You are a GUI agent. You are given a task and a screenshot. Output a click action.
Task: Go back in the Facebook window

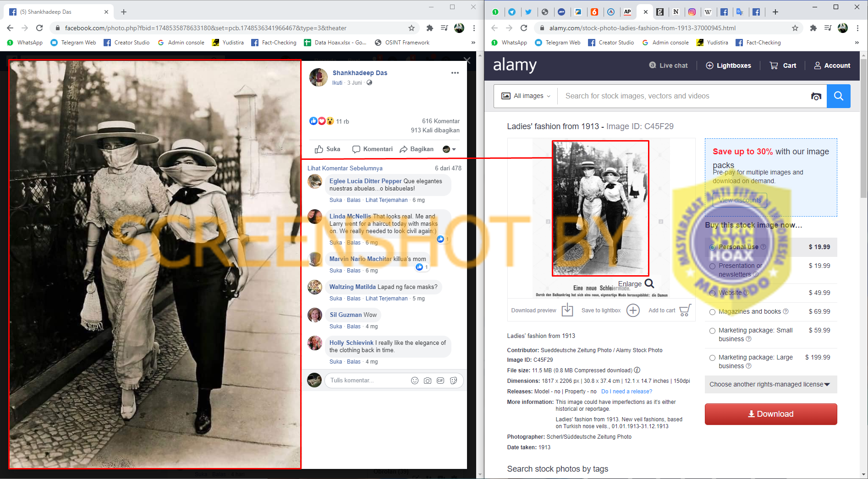click(10, 28)
